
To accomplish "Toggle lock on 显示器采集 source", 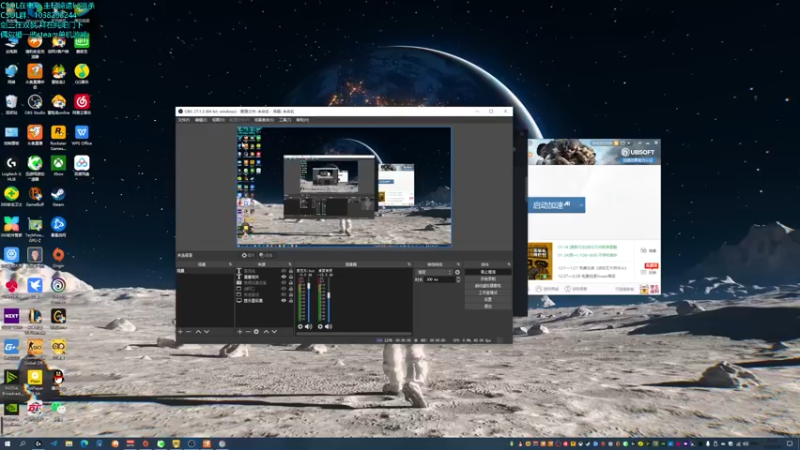I will [x=291, y=301].
